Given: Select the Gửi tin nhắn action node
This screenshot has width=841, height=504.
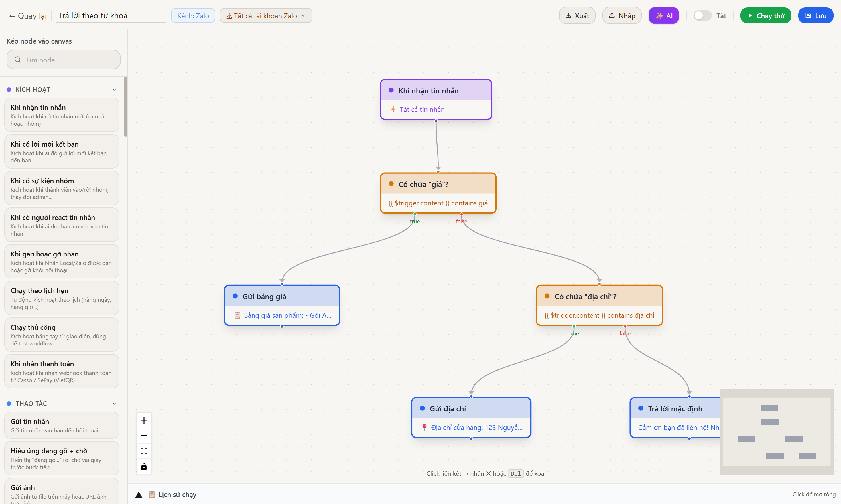Looking at the screenshot, I should 62,425.
